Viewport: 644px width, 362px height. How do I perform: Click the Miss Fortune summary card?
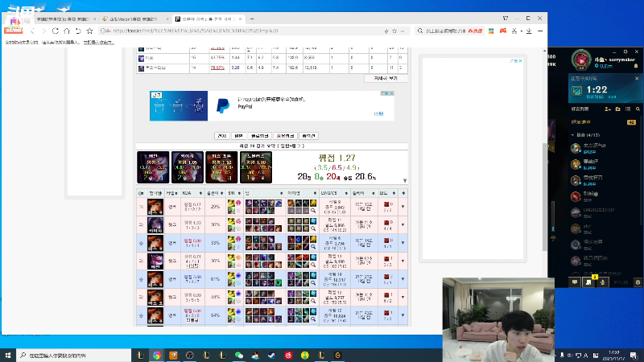221,167
